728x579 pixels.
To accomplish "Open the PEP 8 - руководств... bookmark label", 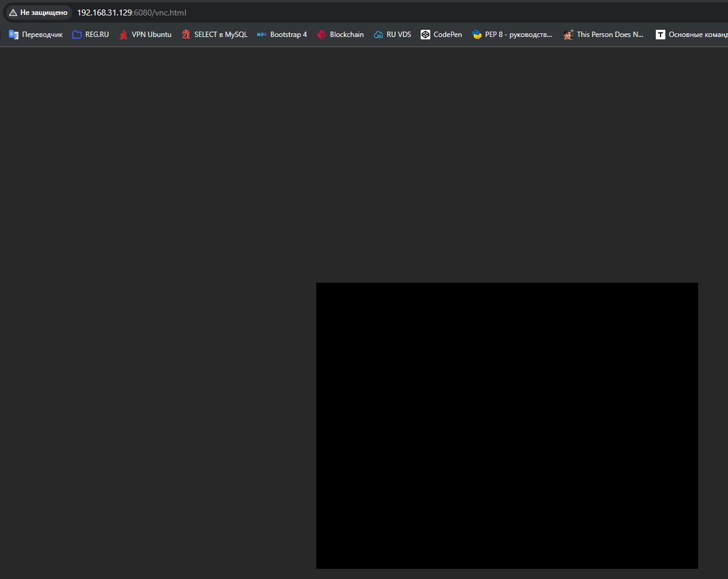I will (x=519, y=35).
